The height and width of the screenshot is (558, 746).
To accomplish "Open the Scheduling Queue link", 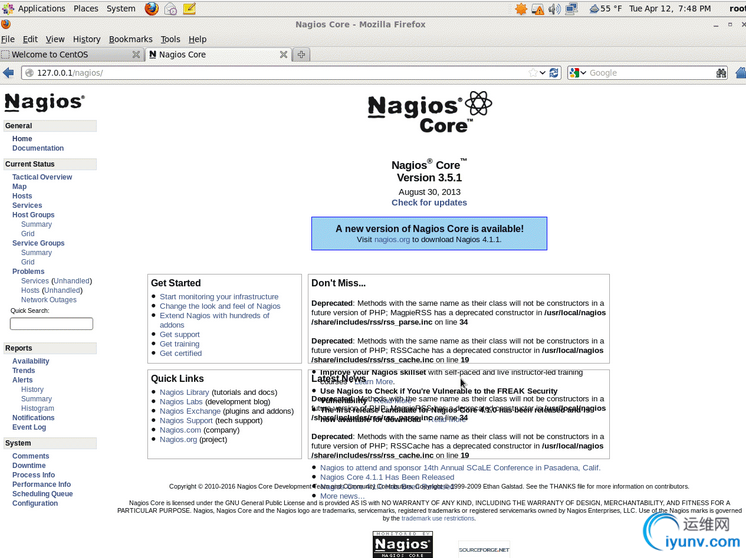I will click(43, 494).
